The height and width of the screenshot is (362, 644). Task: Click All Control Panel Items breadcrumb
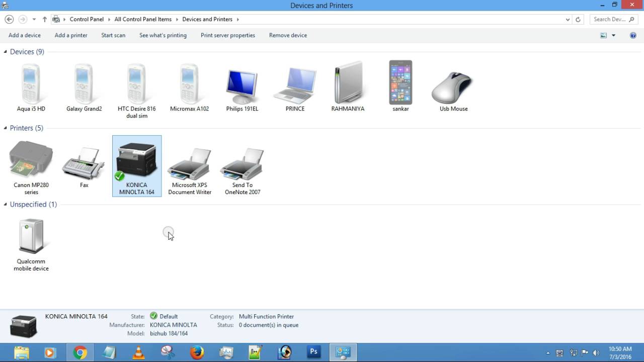[143, 19]
